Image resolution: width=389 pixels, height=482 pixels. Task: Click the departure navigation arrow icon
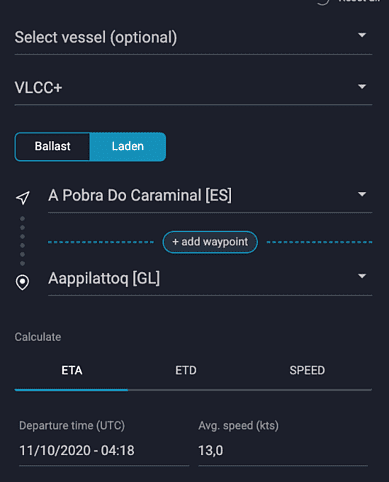23,198
